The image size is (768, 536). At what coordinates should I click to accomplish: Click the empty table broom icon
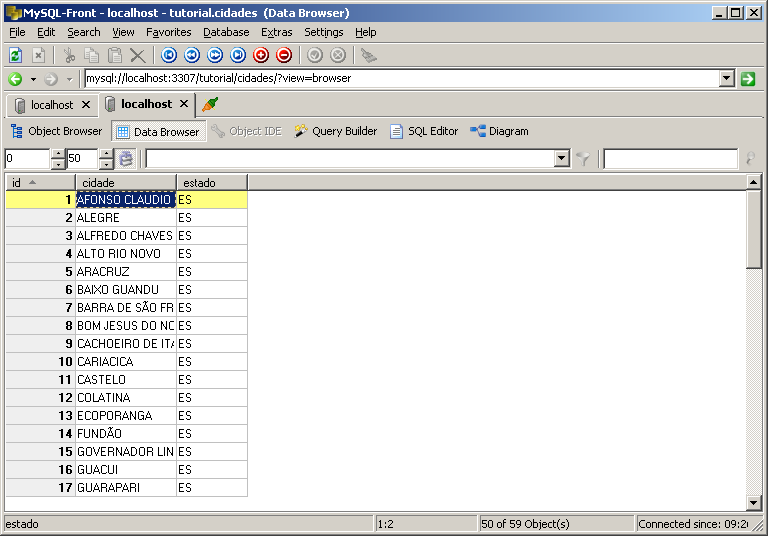tap(369, 55)
